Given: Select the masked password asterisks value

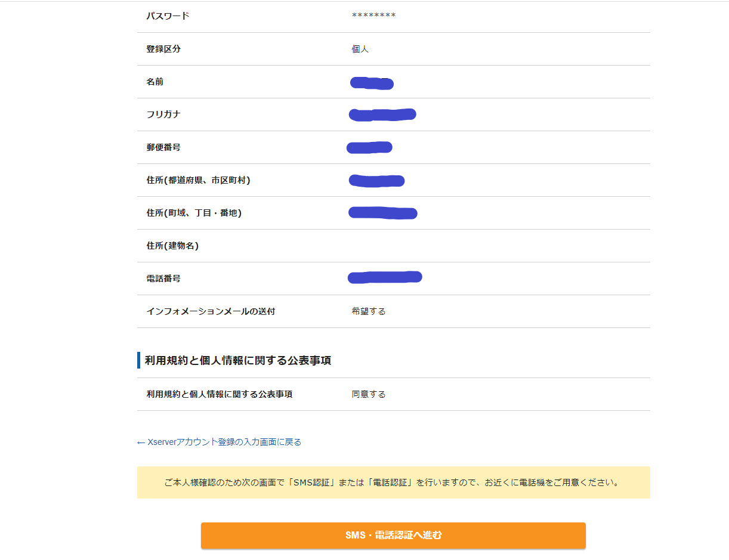Looking at the screenshot, I should click(373, 16).
